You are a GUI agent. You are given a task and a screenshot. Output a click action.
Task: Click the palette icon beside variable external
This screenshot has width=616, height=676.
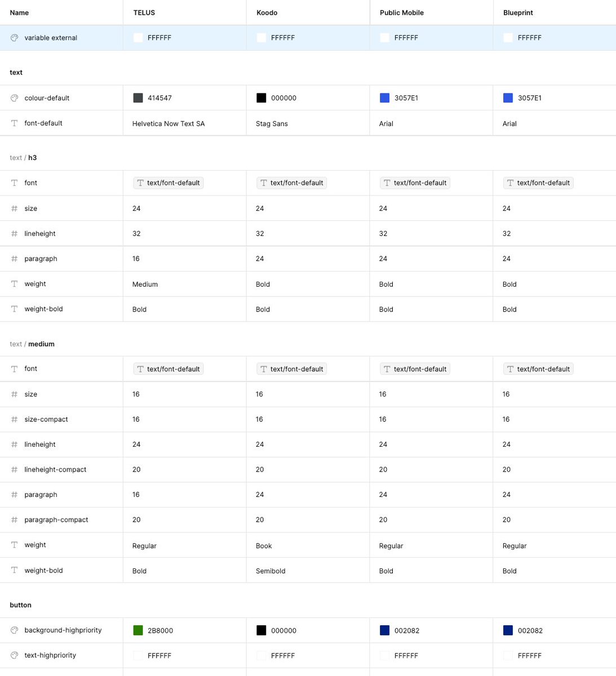pyautogui.click(x=15, y=38)
